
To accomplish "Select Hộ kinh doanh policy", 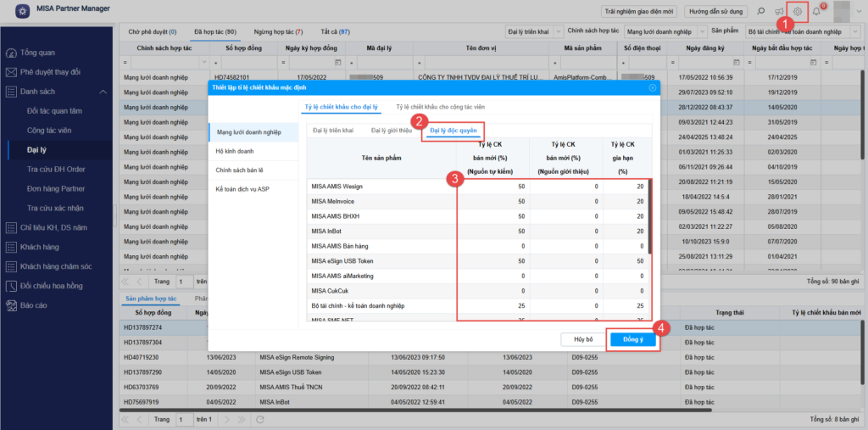I will click(x=235, y=150).
